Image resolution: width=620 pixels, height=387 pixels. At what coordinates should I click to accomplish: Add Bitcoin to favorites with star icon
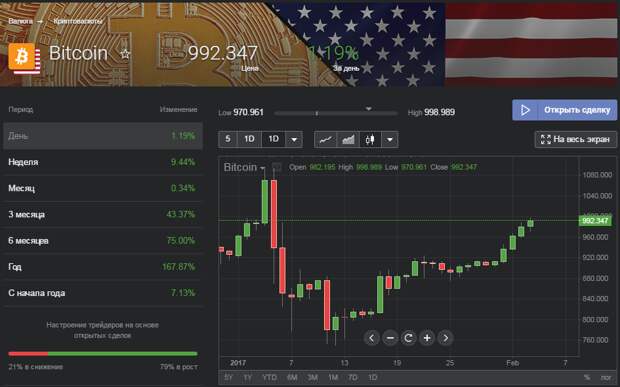click(x=125, y=53)
